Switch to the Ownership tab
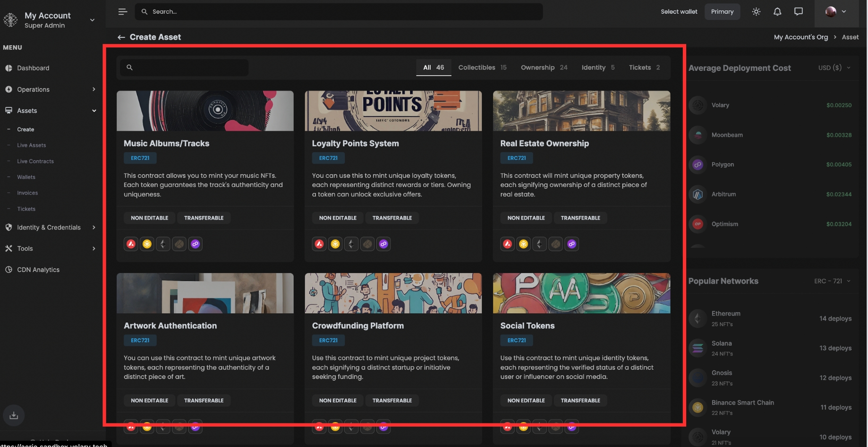The height and width of the screenshot is (447, 868). click(x=544, y=68)
